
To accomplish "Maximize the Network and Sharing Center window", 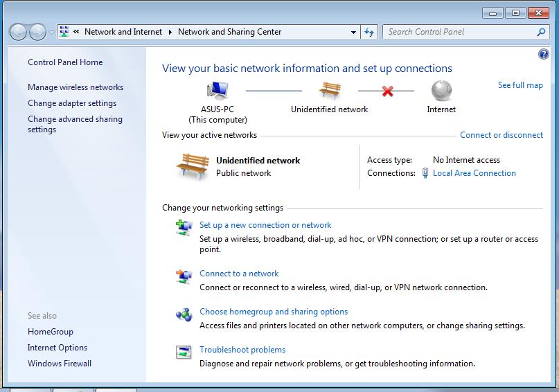I will point(515,13).
